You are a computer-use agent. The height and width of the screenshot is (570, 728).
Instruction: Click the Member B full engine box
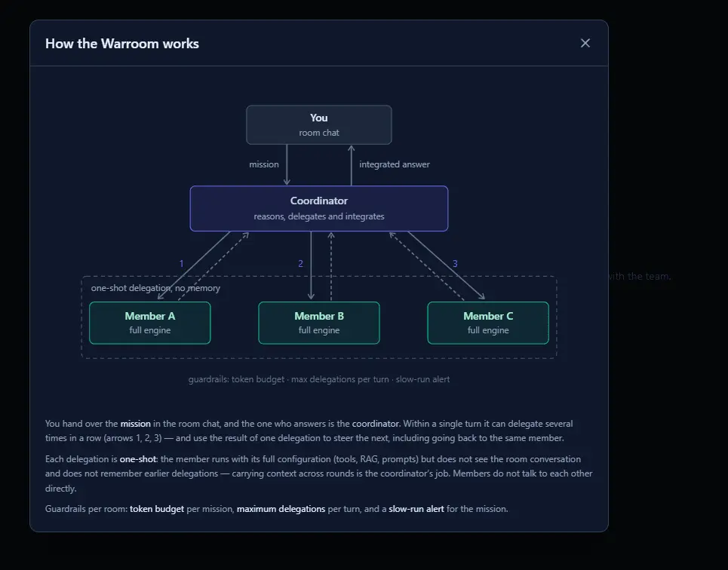tap(319, 323)
